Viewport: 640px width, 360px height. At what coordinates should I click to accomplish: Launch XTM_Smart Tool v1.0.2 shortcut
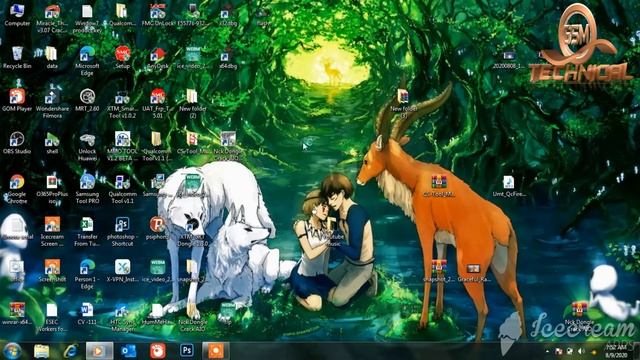tap(122, 104)
